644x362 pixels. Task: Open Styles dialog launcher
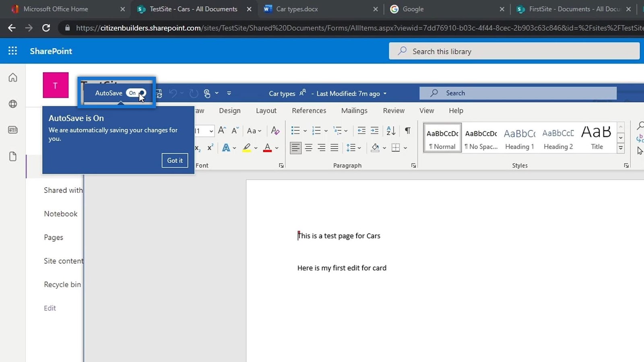point(626,165)
